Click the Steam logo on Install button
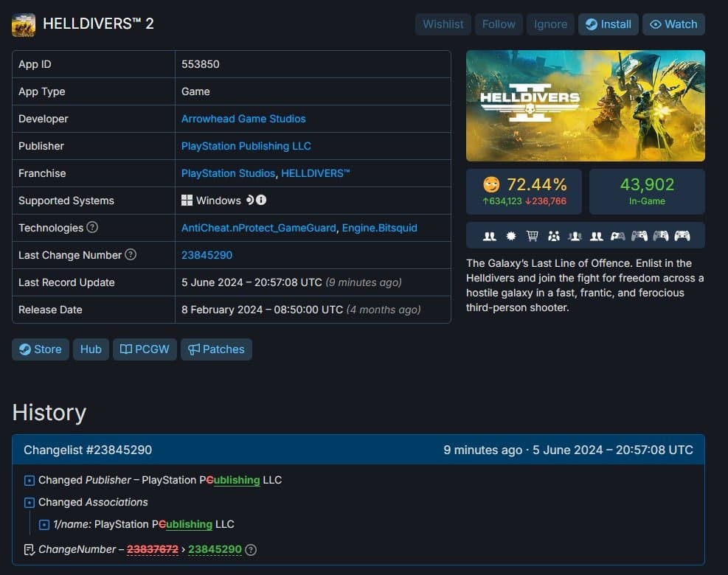Screen dimensions: 728x575 pos(591,24)
